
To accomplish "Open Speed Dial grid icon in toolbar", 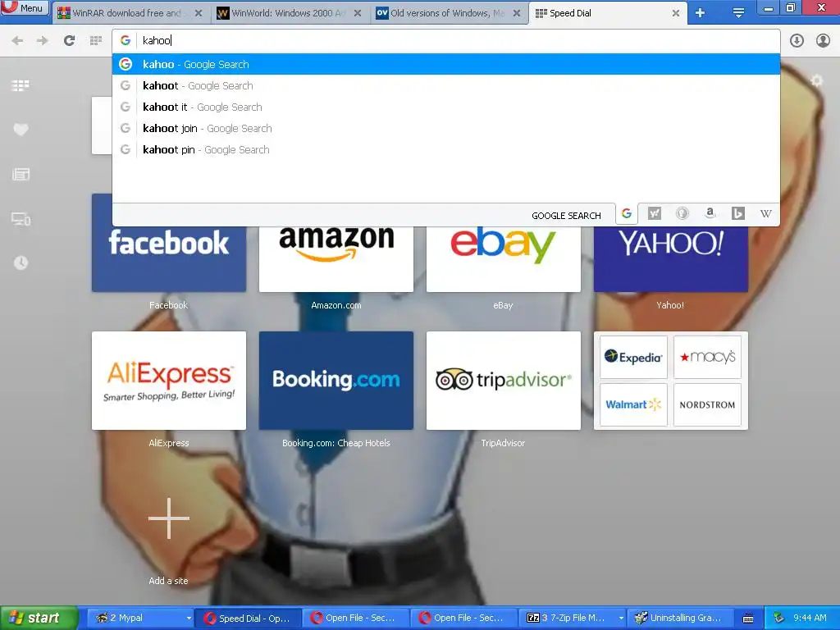I will click(x=96, y=41).
